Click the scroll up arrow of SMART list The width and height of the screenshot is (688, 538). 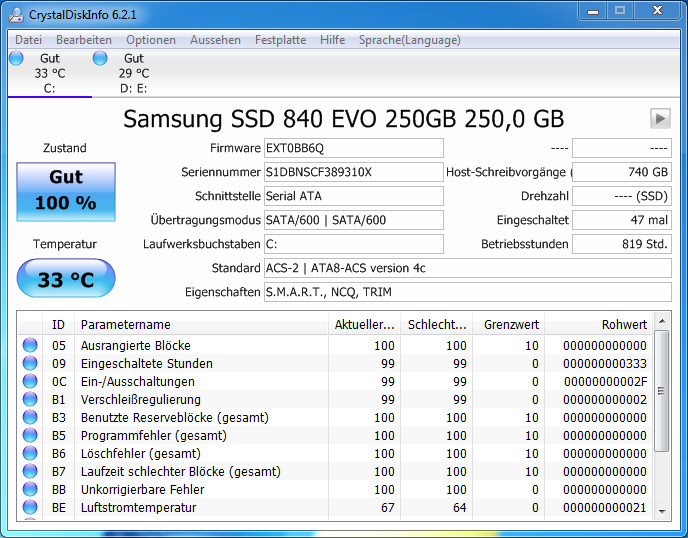coord(662,321)
